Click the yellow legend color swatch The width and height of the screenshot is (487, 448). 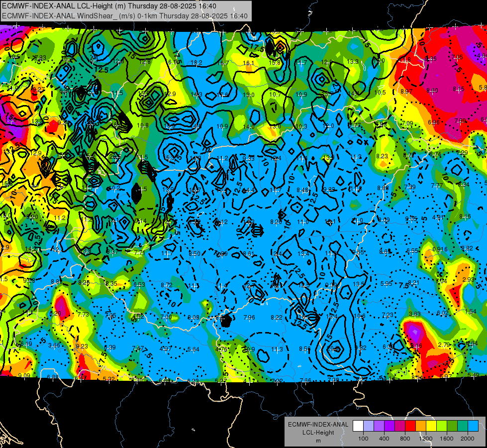[x=431, y=426]
